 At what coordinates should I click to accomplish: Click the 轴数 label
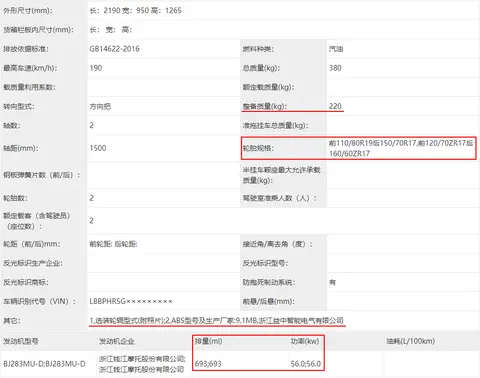[12, 126]
